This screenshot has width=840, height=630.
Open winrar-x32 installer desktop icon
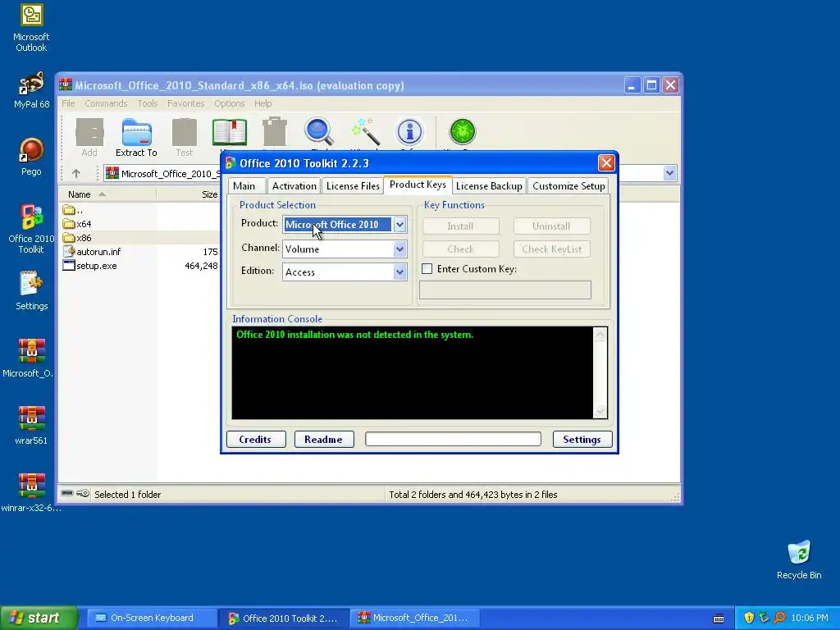pos(31,493)
